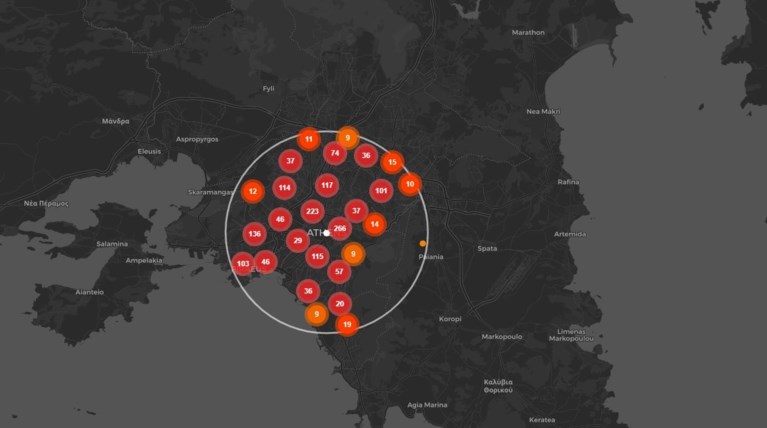Open the 10 cluster marker
This screenshot has width=767, height=428.
pos(409,183)
